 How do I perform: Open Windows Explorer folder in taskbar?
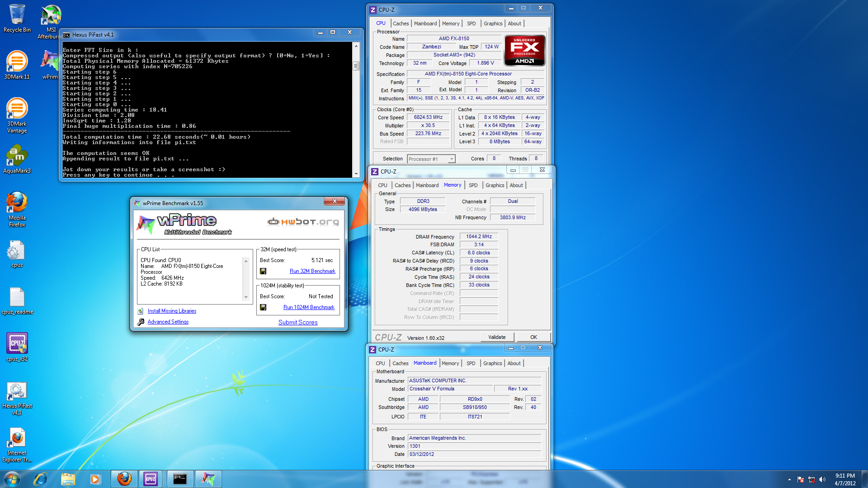click(68, 479)
